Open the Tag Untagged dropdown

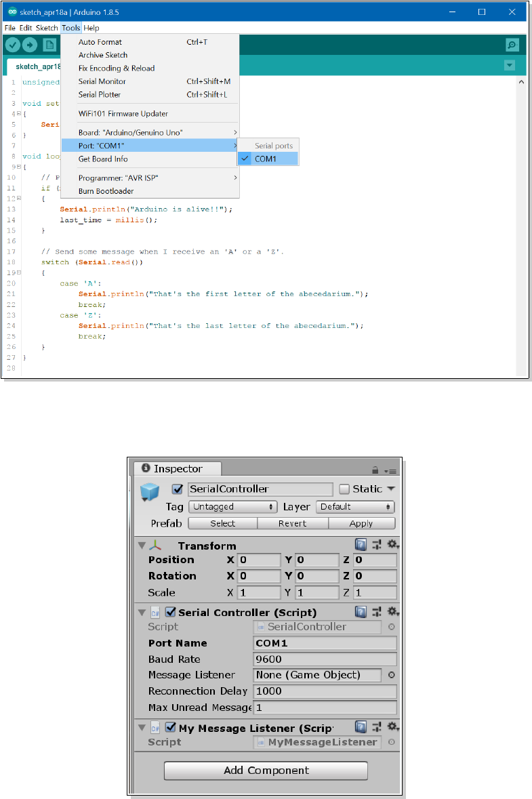(x=233, y=507)
